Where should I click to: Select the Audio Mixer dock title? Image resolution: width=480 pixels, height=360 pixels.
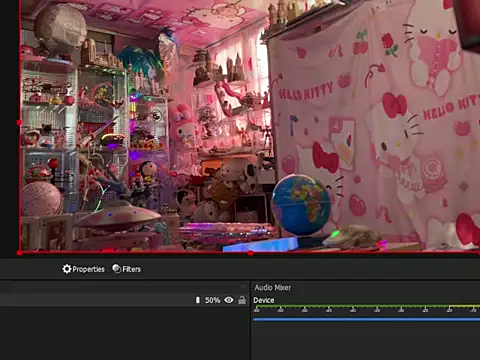point(273,288)
